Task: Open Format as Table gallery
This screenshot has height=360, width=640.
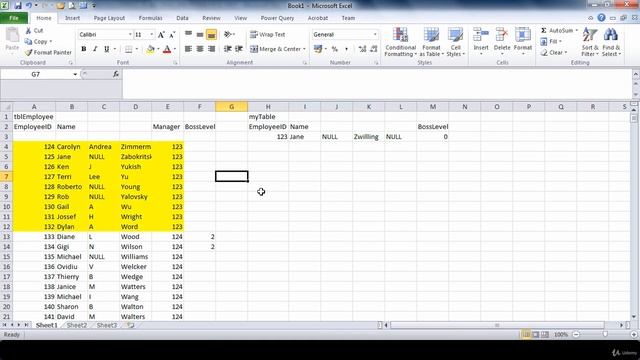Action: [431, 42]
